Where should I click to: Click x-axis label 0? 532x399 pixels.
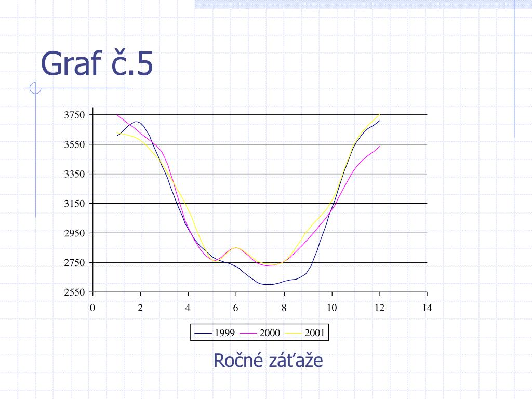coord(92,308)
